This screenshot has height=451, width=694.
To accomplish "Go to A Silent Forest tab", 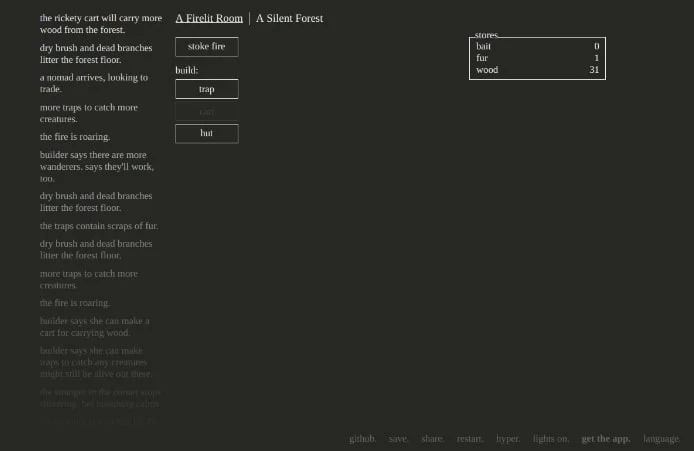I will (289, 18).
